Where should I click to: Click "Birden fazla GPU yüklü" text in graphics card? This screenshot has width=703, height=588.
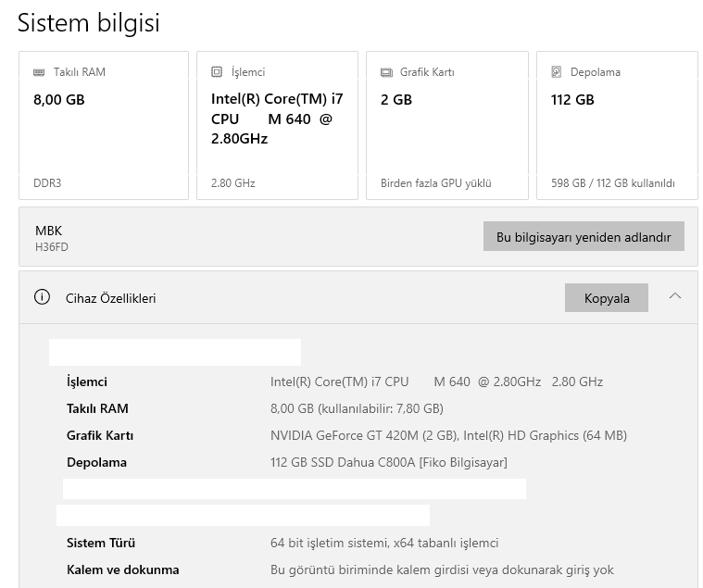pos(435,183)
